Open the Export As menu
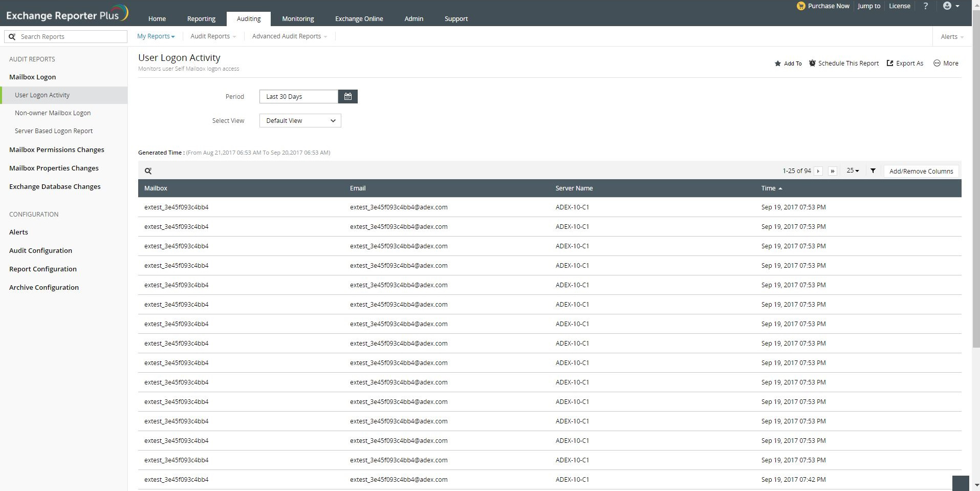Viewport: 980px width, 491px height. [905, 63]
